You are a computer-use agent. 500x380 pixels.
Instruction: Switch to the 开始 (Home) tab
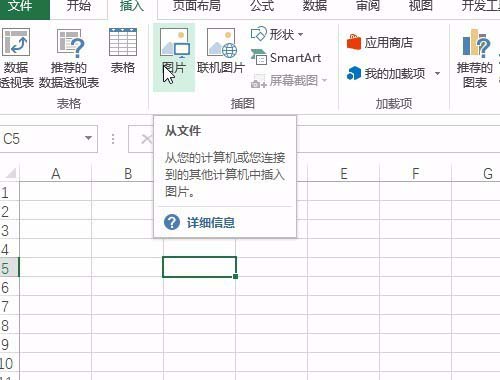point(79,7)
